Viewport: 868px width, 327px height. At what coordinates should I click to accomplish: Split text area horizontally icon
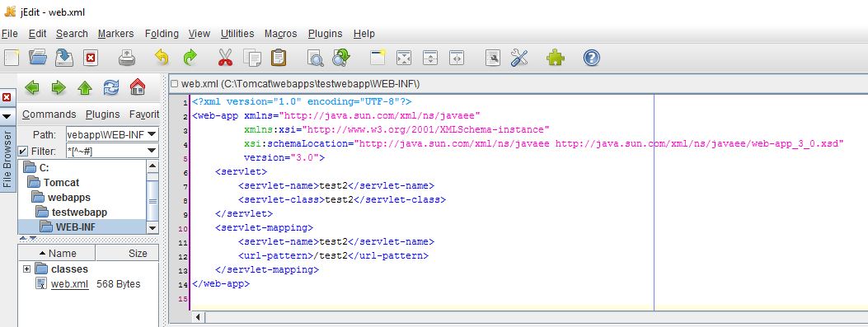(x=430, y=58)
